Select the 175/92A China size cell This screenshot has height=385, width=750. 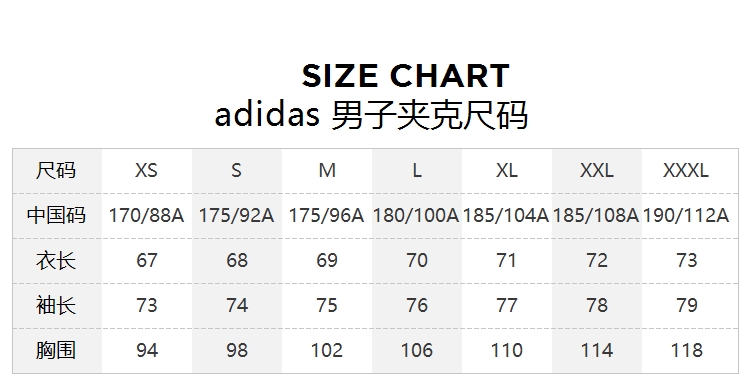pyautogui.click(x=236, y=215)
